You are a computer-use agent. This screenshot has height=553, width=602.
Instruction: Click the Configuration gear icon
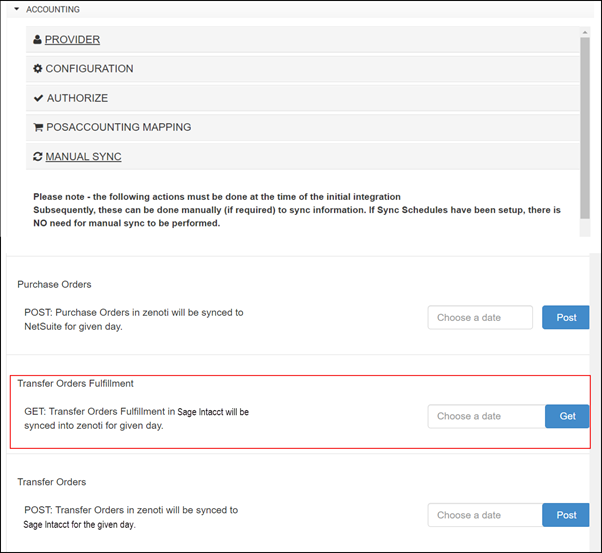[x=38, y=68]
